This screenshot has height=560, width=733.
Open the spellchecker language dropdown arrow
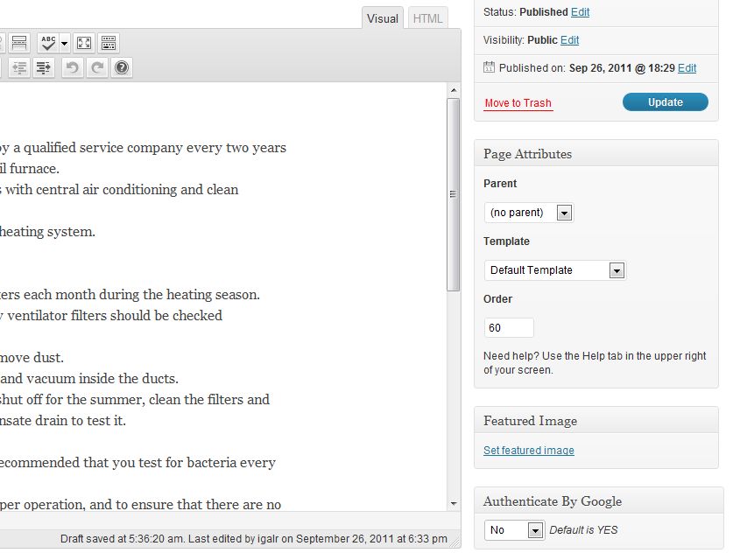[x=65, y=44]
